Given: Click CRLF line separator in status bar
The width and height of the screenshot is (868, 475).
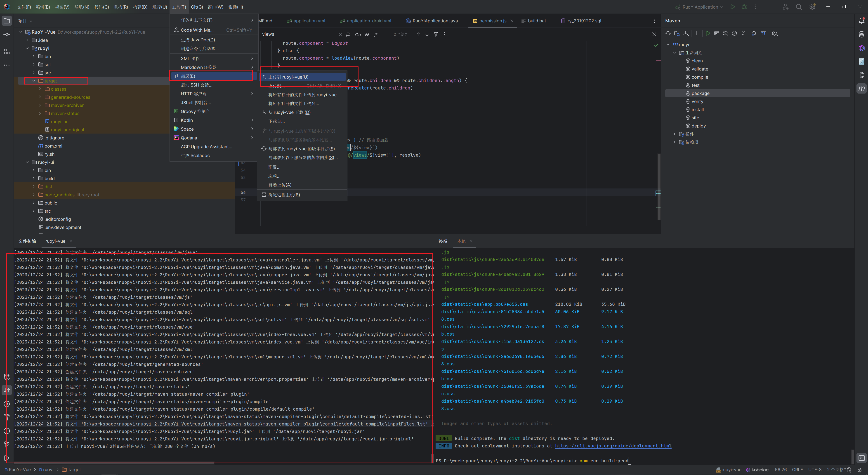Looking at the screenshot, I should (x=797, y=470).
